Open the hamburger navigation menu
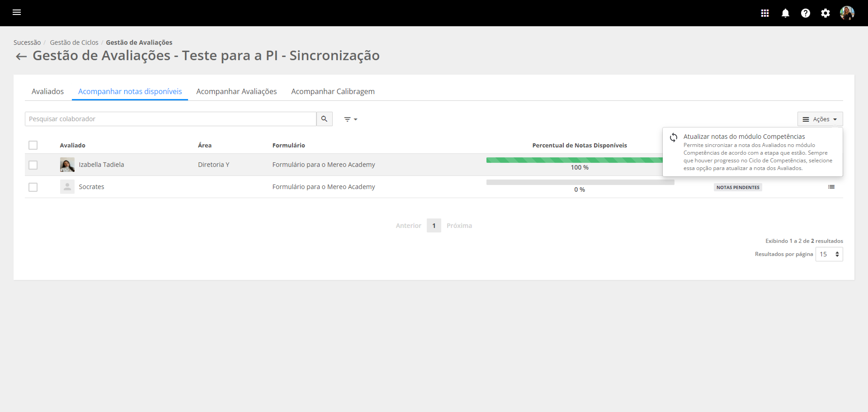 click(x=17, y=12)
